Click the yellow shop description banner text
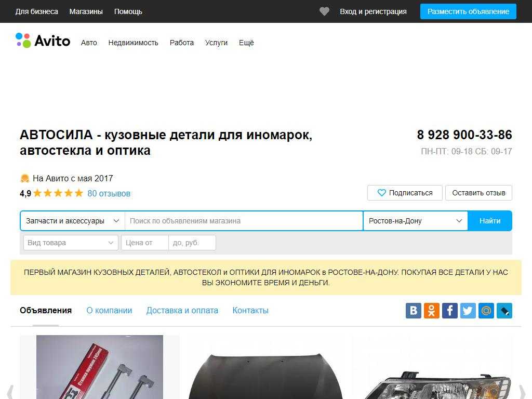The height and width of the screenshot is (399, 532). [265, 277]
